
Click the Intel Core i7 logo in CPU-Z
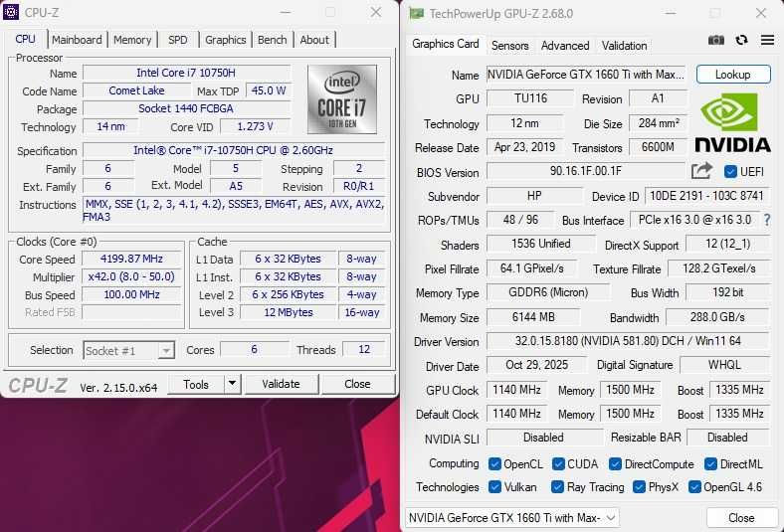[342, 99]
